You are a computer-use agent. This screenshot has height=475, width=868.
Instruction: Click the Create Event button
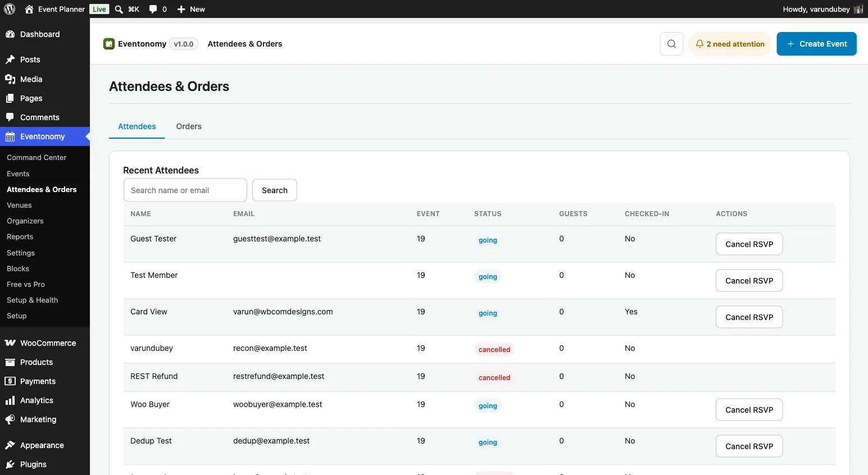(816, 44)
